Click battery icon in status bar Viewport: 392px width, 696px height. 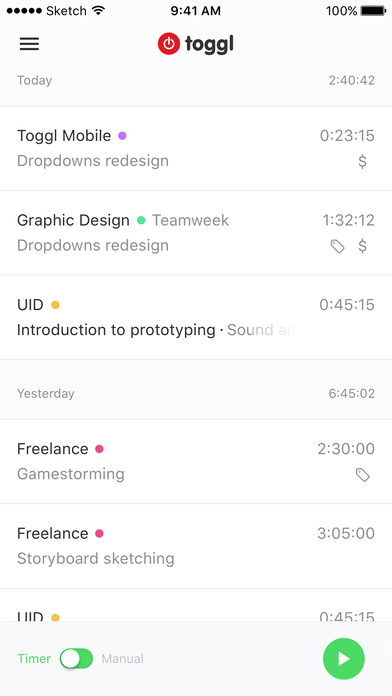(373, 11)
